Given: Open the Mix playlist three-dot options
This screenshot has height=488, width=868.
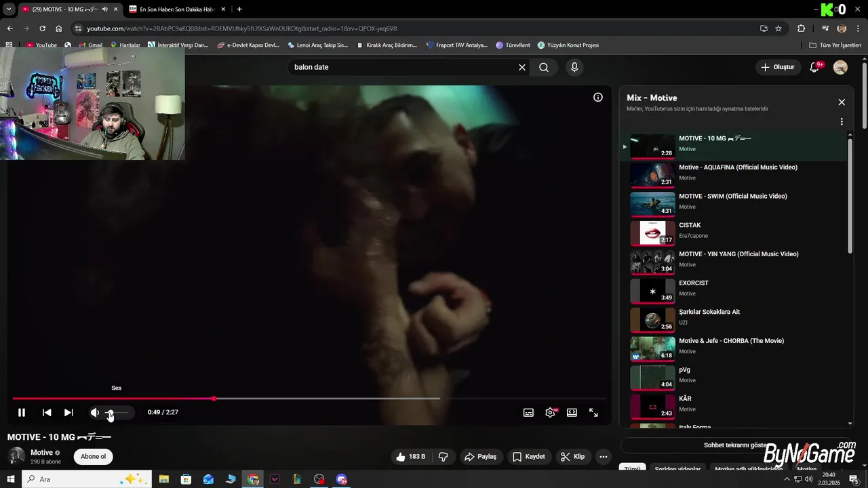Looking at the screenshot, I should pos(842,122).
